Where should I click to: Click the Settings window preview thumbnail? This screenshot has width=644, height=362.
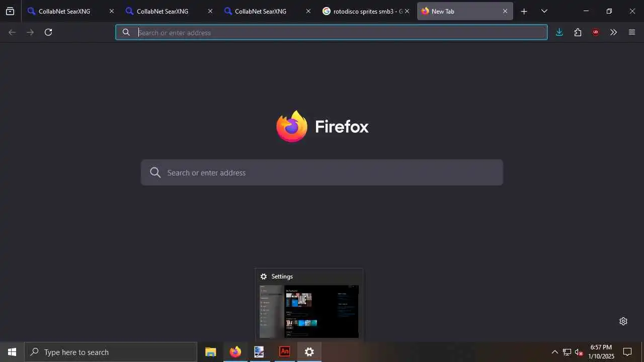click(309, 312)
